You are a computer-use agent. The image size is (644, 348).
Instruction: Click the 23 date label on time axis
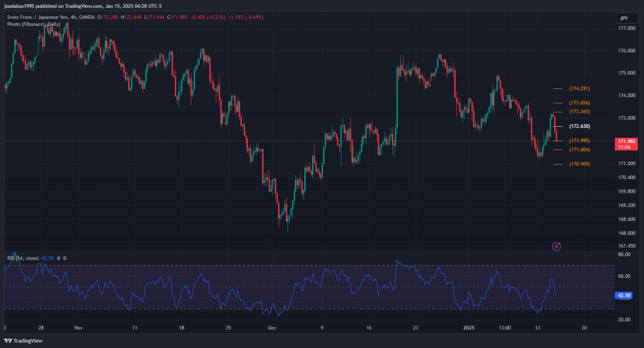coord(416,328)
